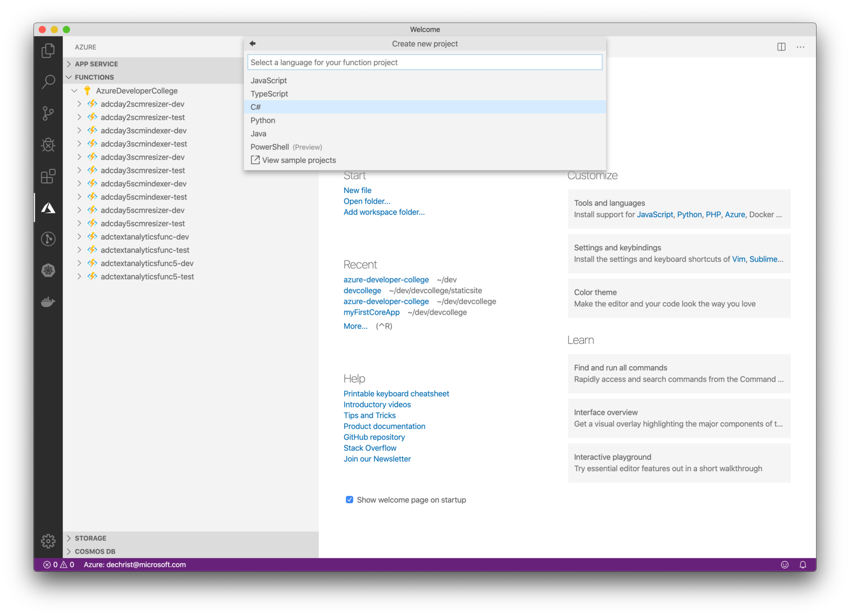Expand adcday2scmresizer-dev function app

point(79,104)
